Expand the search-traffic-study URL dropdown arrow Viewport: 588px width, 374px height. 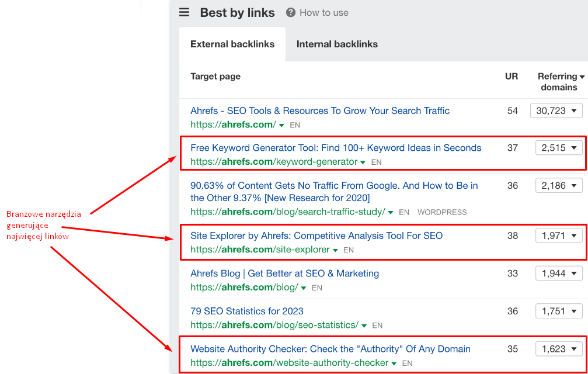[x=391, y=212]
